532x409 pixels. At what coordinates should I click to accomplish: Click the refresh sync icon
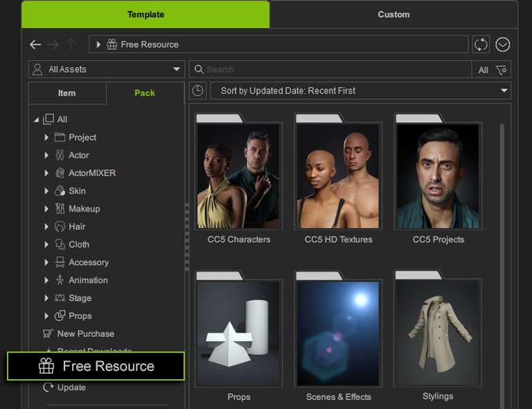tap(481, 44)
